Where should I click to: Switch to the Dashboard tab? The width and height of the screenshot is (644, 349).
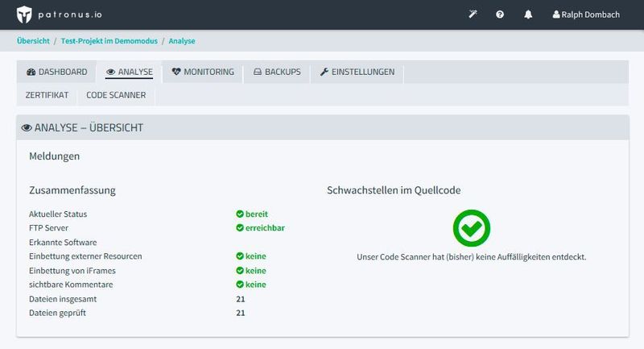(56, 72)
